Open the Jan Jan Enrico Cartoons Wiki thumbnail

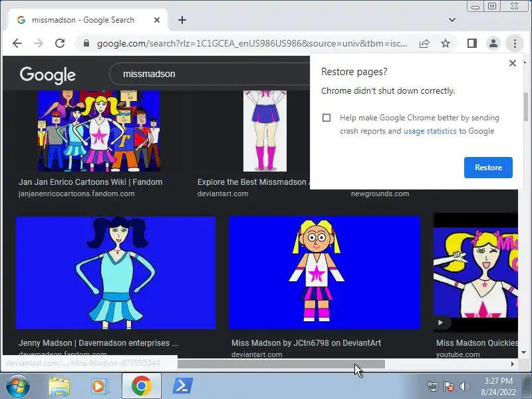[x=98, y=131]
